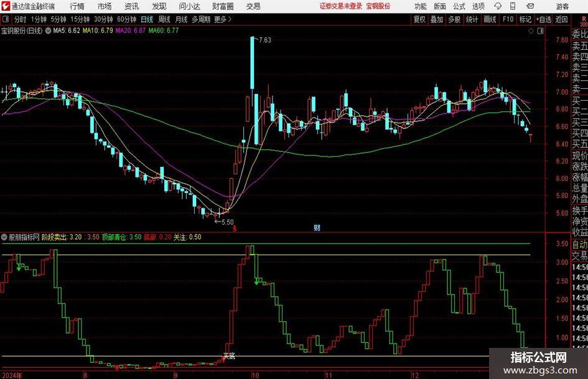Switch to the 1分钟 period tab

click(x=38, y=19)
